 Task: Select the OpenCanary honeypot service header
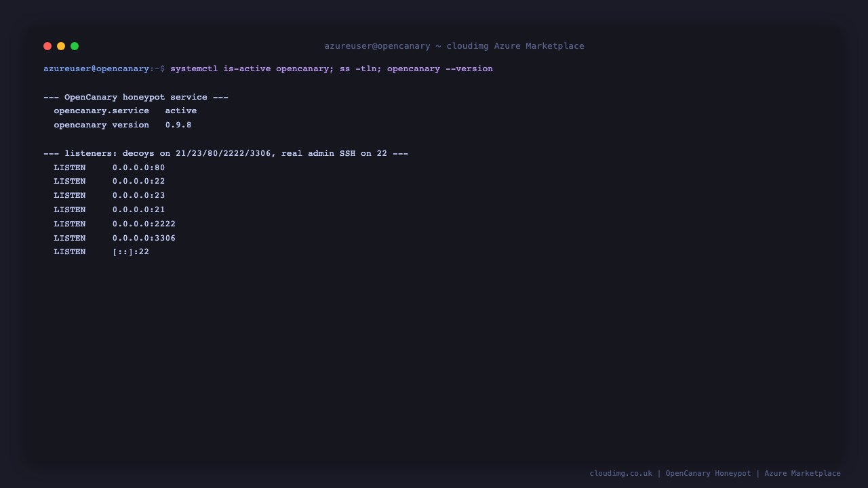(136, 98)
